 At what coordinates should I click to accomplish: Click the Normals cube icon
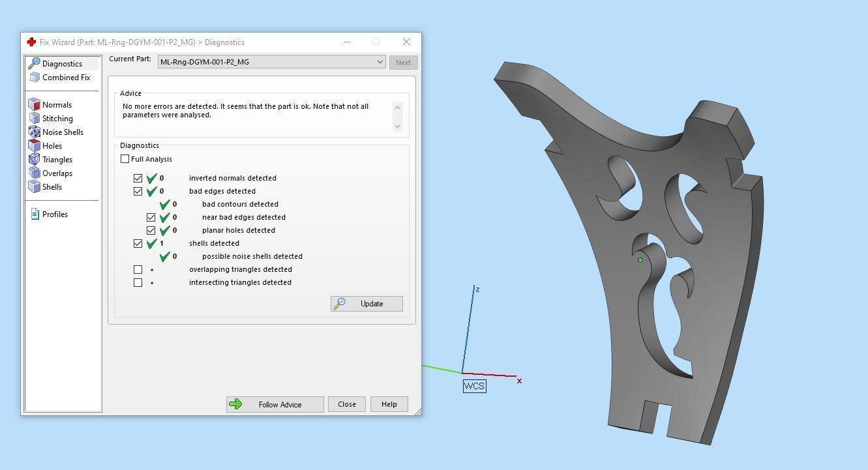[35, 104]
